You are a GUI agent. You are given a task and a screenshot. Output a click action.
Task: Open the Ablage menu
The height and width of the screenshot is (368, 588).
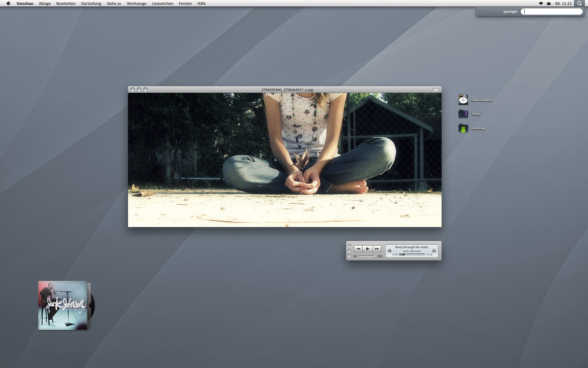click(45, 3)
